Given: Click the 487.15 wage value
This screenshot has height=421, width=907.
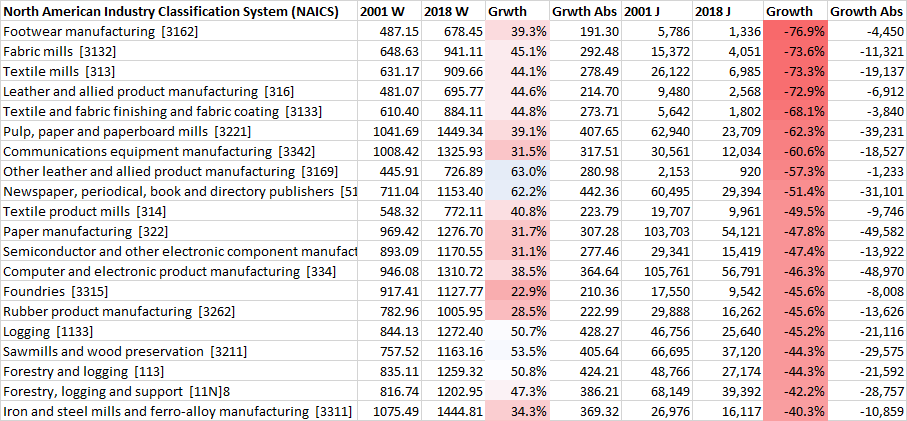Looking at the screenshot, I should (x=390, y=31).
